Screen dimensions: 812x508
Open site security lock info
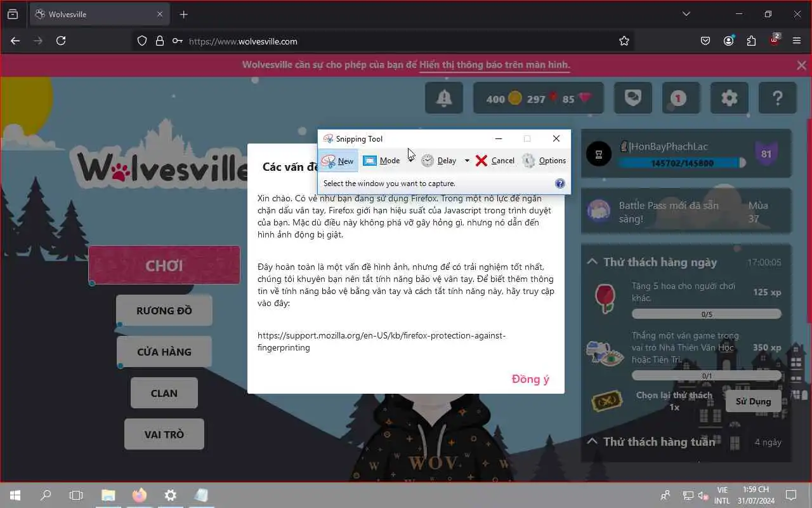click(x=160, y=41)
